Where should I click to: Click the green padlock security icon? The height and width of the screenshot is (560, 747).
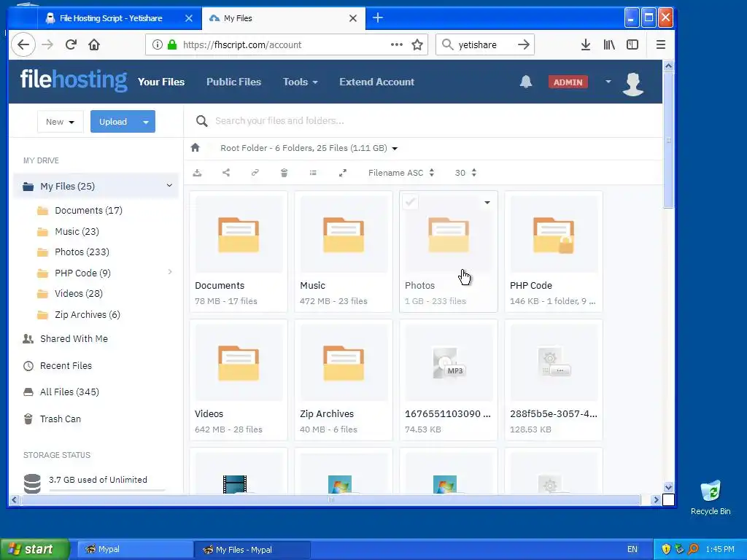pos(172,44)
